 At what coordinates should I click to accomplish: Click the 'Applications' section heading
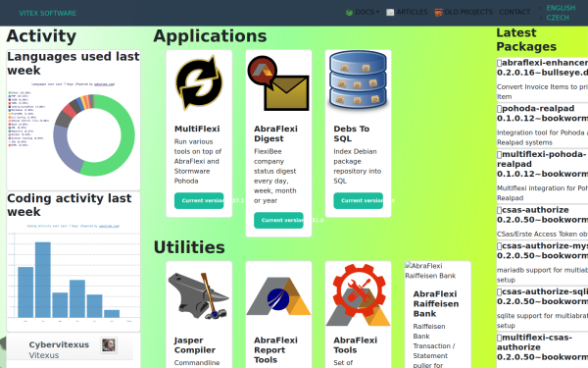[x=210, y=36]
